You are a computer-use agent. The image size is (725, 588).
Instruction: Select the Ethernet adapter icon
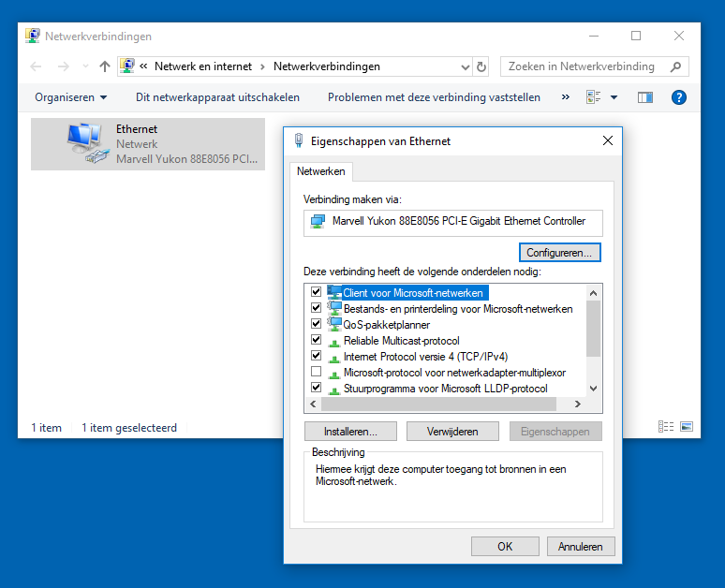pos(88,144)
